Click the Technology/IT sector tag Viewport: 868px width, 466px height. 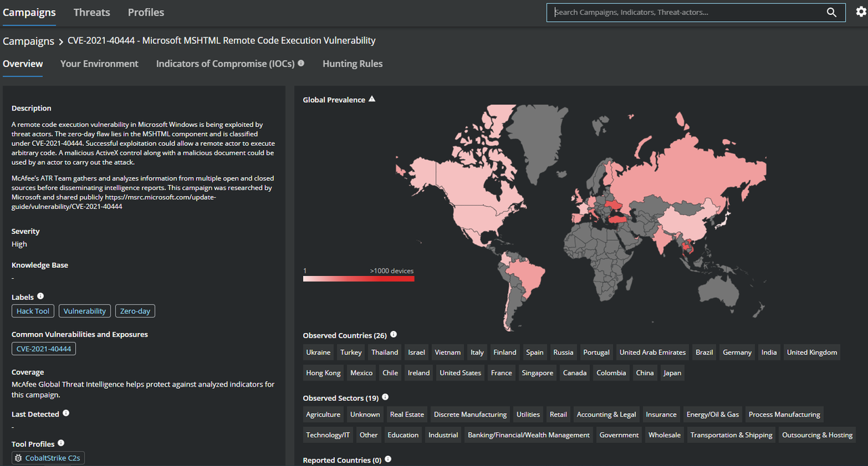coord(328,435)
